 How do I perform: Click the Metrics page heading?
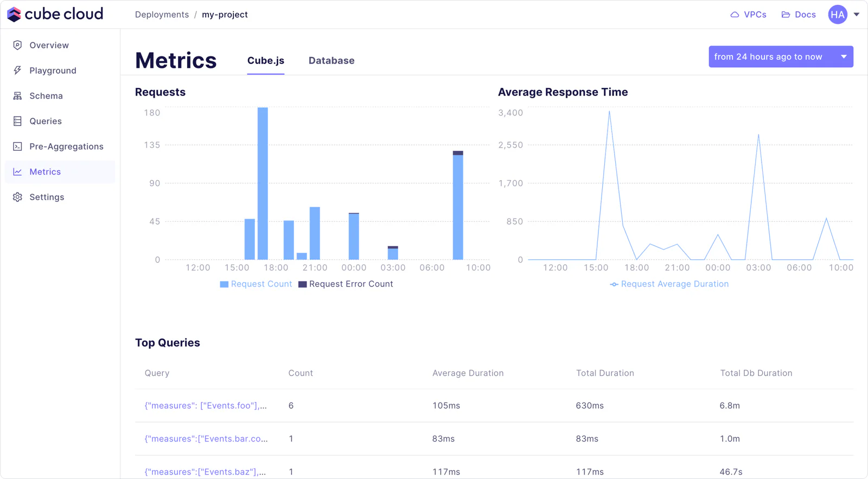(176, 60)
